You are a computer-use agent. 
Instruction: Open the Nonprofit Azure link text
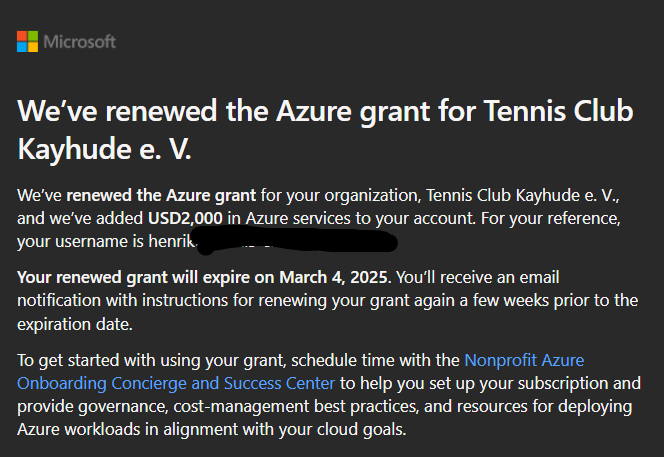[524, 360]
